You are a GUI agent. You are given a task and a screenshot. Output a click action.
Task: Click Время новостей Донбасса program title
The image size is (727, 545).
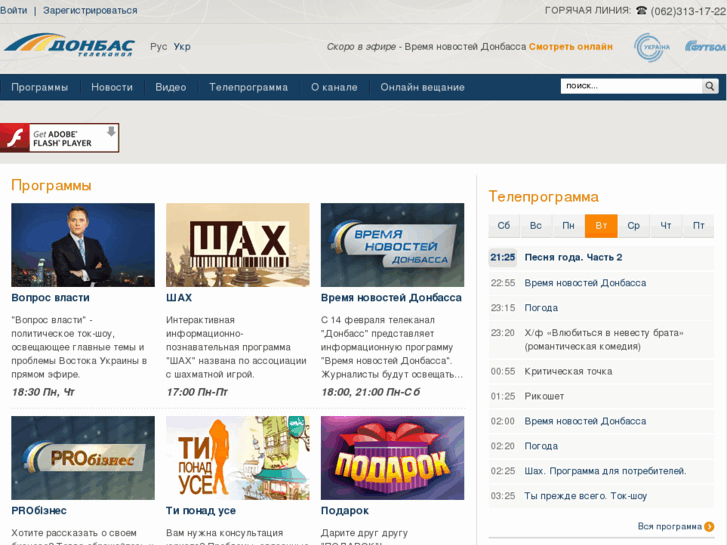click(391, 298)
